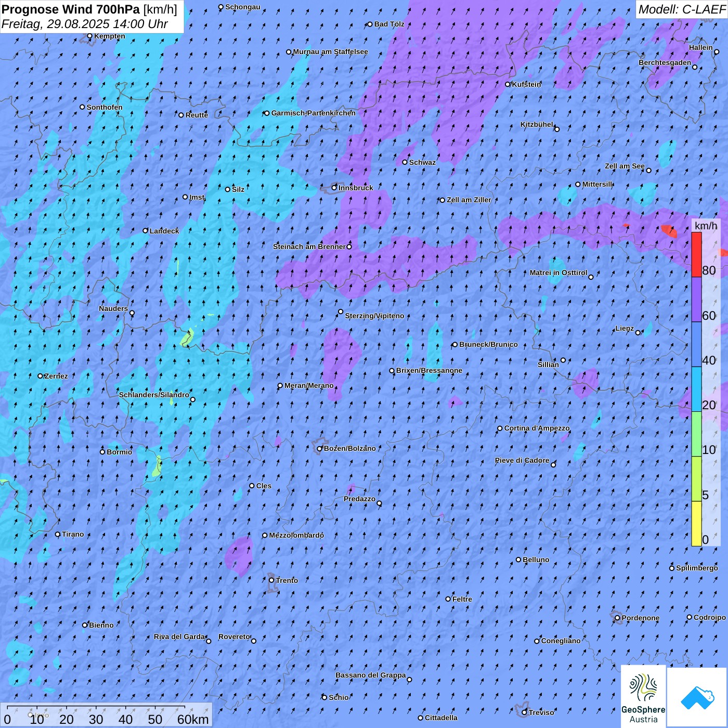Select the red 80 km/h legend swatch
This screenshot has height=728, width=728.
tap(696, 254)
